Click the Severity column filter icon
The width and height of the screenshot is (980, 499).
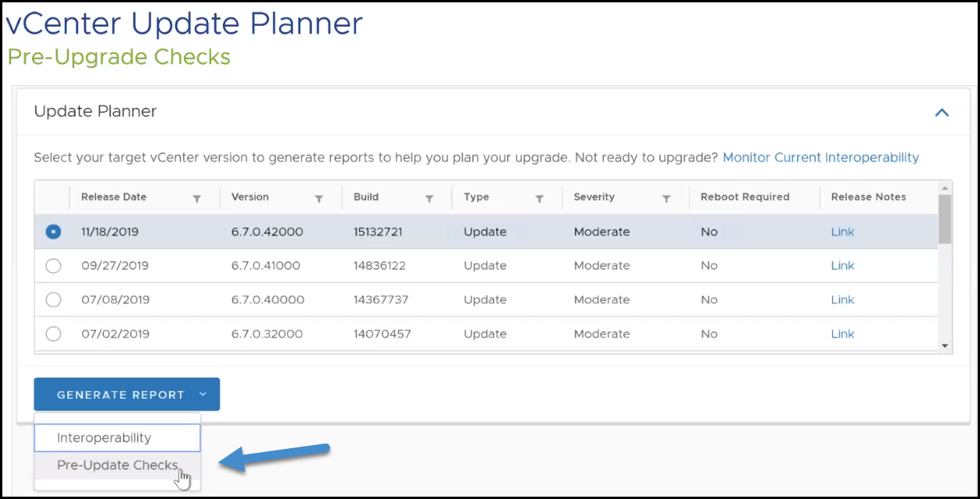666,199
